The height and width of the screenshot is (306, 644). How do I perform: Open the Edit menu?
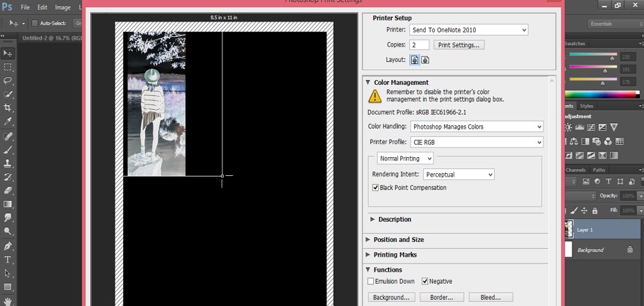coord(42,8)
